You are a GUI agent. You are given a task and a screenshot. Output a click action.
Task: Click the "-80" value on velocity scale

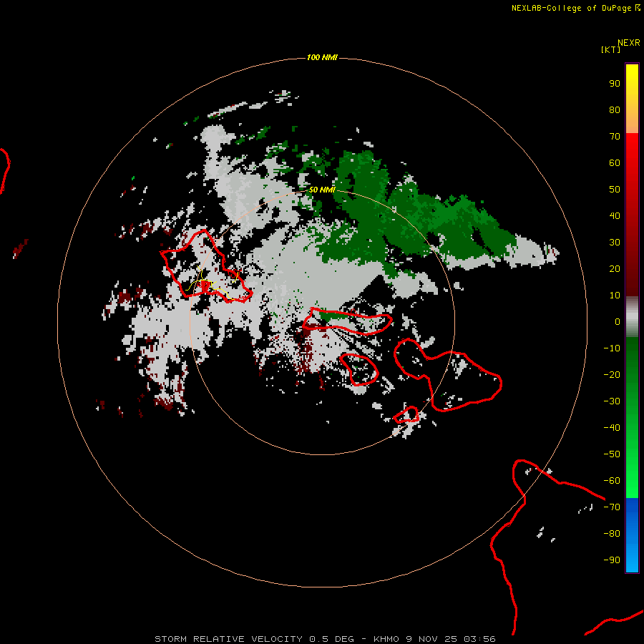click(x=612, y=534)
